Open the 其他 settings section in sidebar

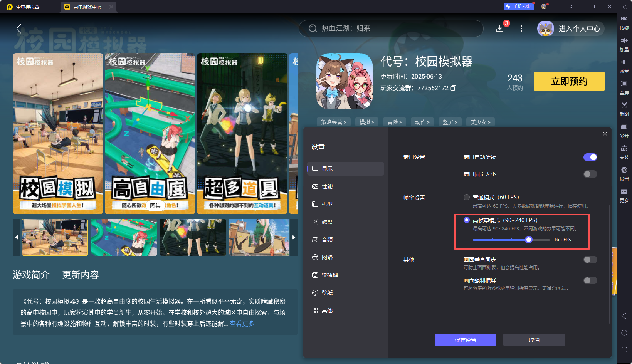click(x=346, y=310)
